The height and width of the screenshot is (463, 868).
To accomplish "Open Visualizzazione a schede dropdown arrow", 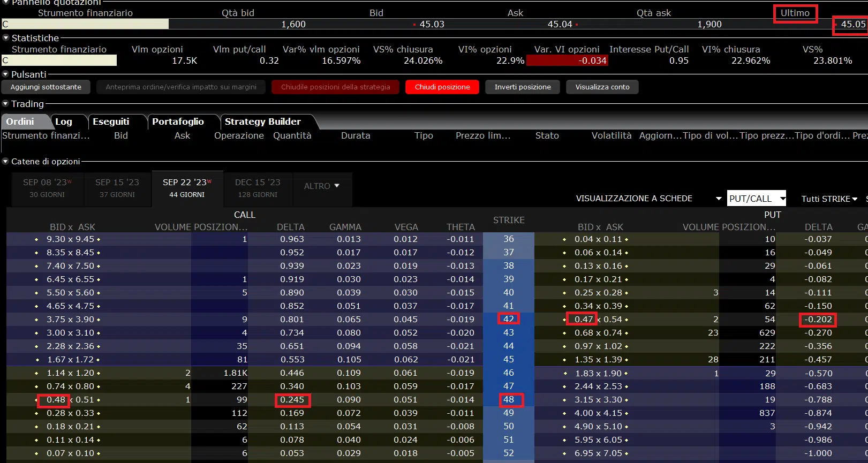I will [x=719, y=199].
